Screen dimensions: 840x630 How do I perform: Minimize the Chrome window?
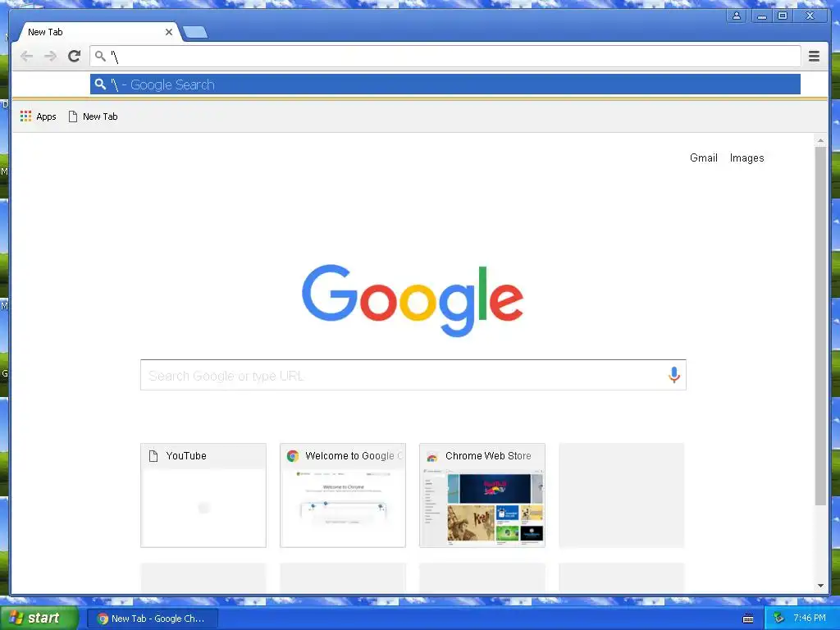point(762,16)
